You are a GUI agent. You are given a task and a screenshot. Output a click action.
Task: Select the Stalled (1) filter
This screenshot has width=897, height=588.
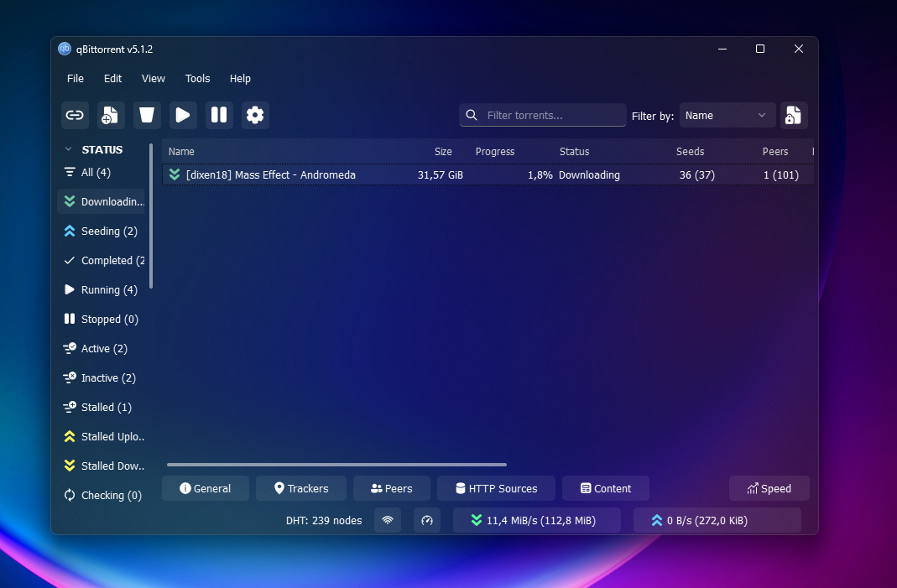(102, 408)
